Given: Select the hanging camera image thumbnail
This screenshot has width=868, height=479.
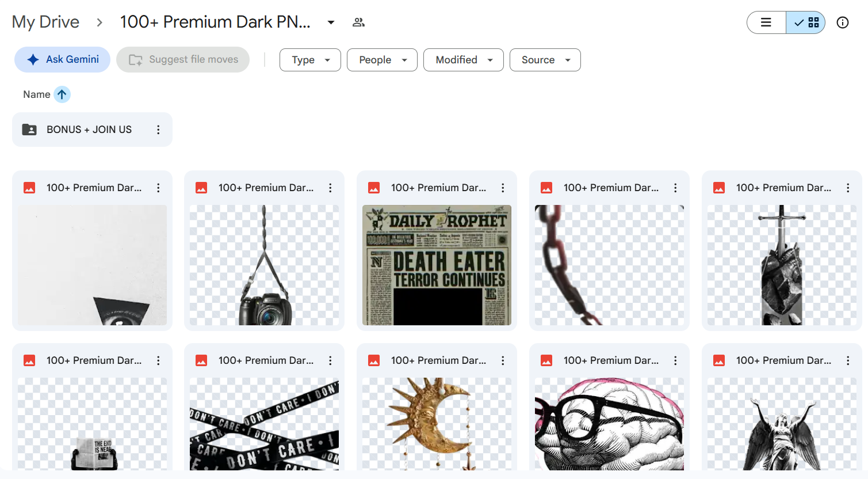Looking at the screenshot, I should [264, 265].
